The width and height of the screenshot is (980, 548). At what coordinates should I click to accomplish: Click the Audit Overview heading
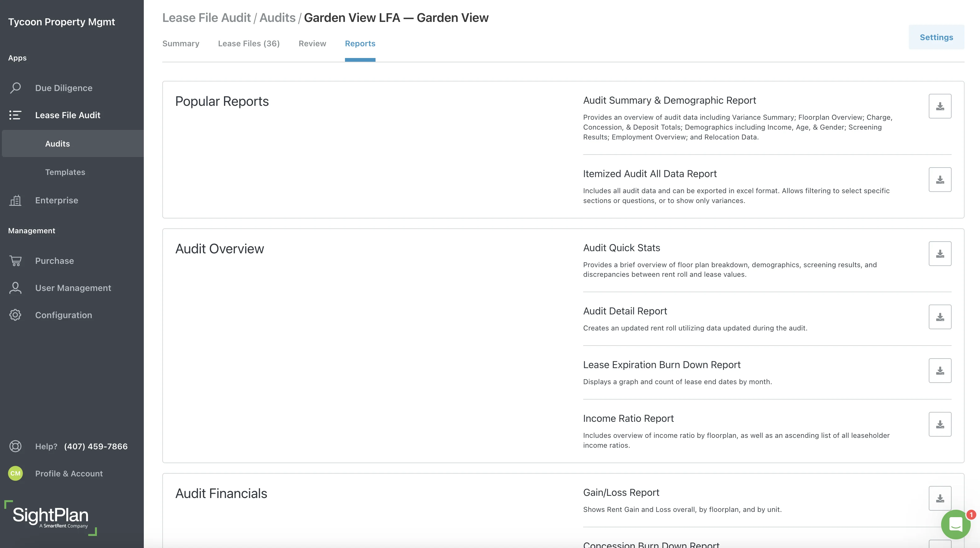pyautogui.click(x=219, y=248)
